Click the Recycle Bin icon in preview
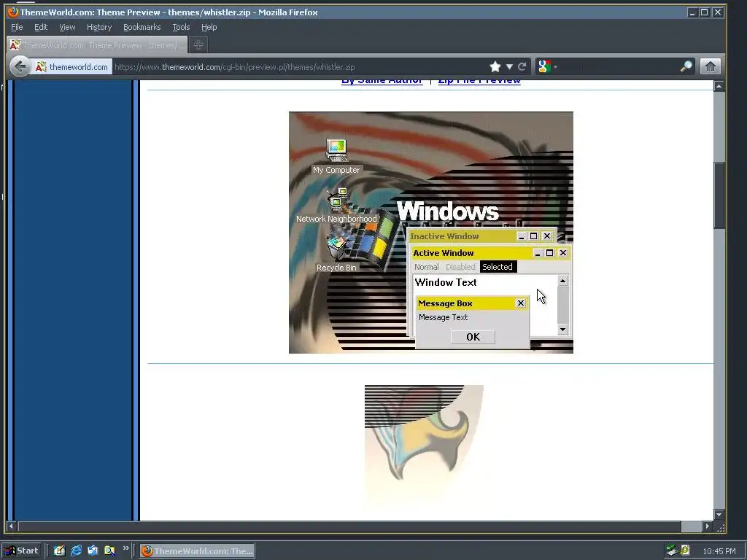Screen dimensions: 747x560 [x=336, y=254]
